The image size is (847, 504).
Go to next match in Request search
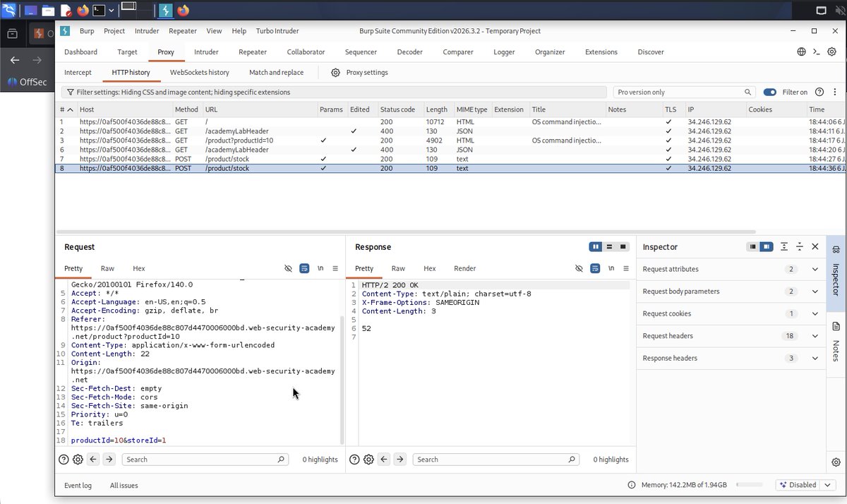109,460
